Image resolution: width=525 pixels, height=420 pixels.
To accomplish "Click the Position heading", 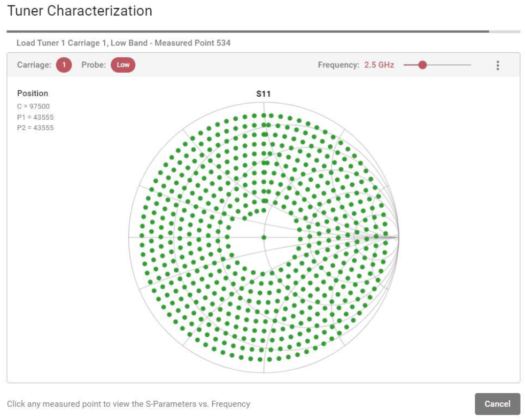I will (33, 94).
